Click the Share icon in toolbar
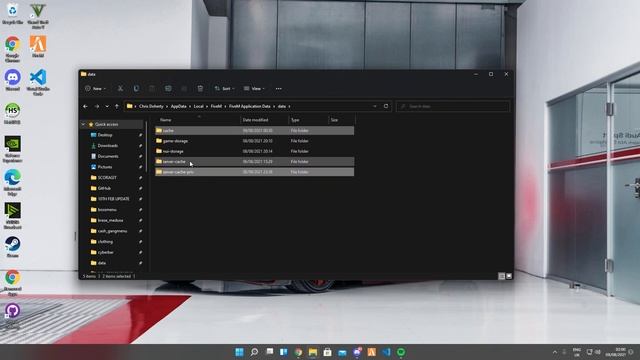The image size is (640, 360). (x=184, y=89)
